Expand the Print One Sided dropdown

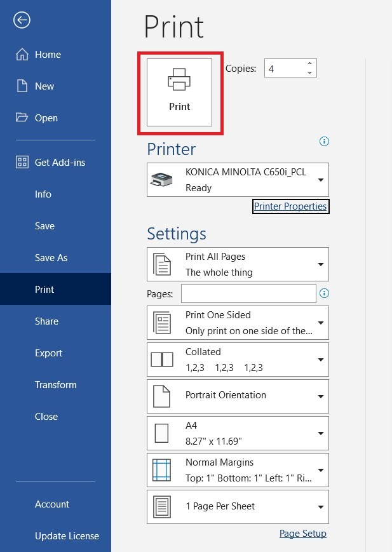tap(238, 323)
